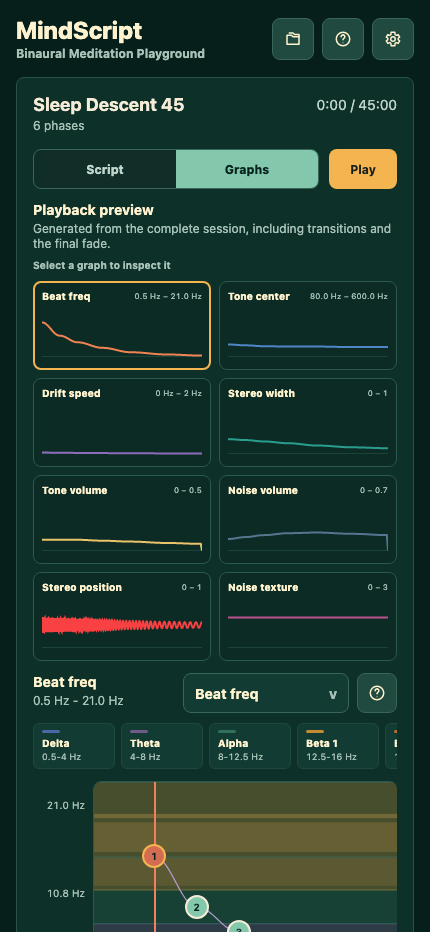Click the 6 phases label

(59, 126)
